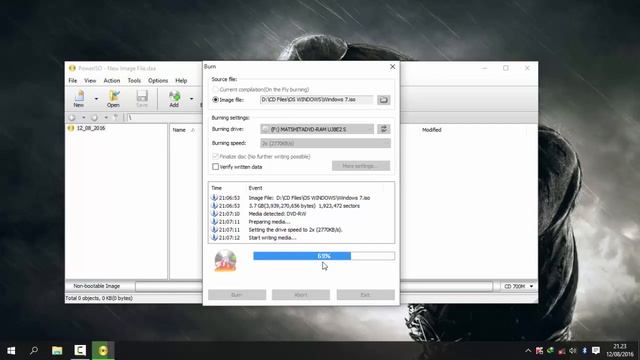Screen dimensions: 640x360
Task: Click the Non-bootable Image status label
Action: click(97, 286)
